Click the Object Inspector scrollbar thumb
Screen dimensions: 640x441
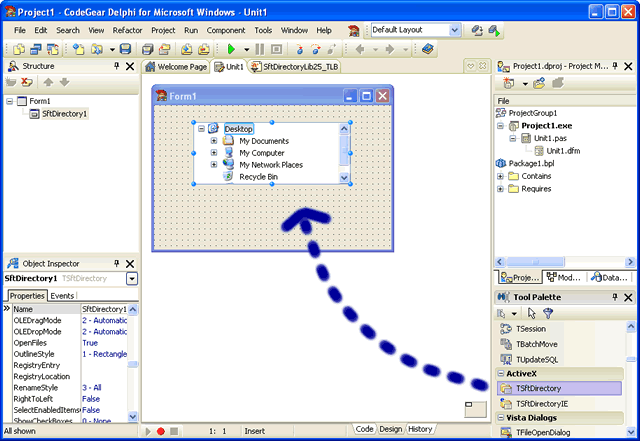click(133, 364)
